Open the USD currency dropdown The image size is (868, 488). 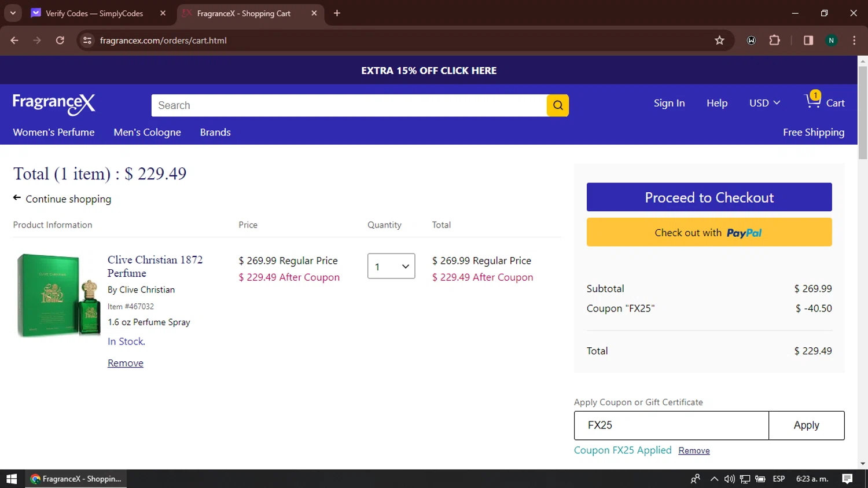click(765, 103)
